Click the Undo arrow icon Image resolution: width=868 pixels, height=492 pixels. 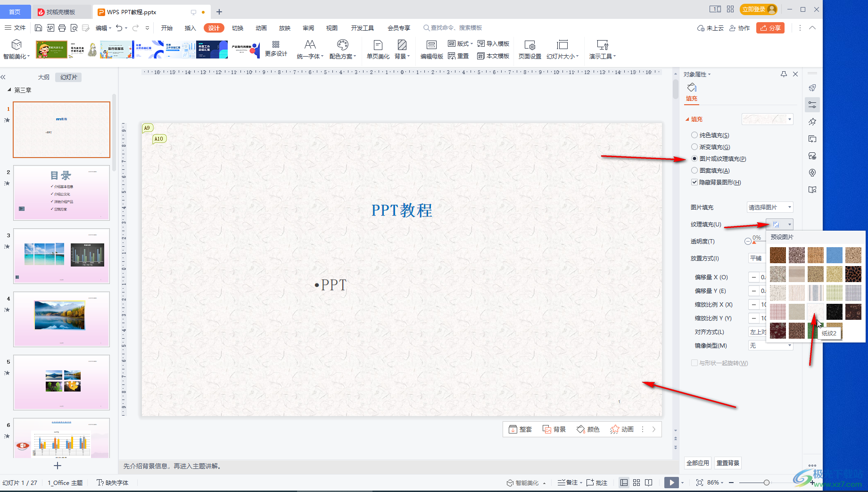point(119,28)
